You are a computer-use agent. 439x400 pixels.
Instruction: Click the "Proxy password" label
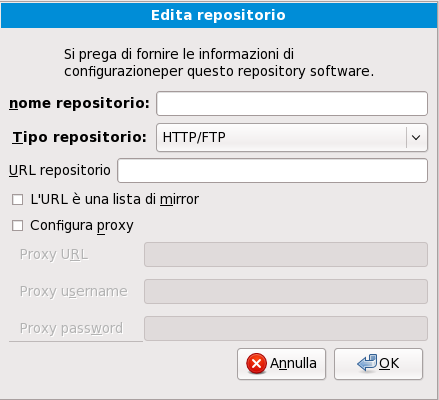[71, 329]
